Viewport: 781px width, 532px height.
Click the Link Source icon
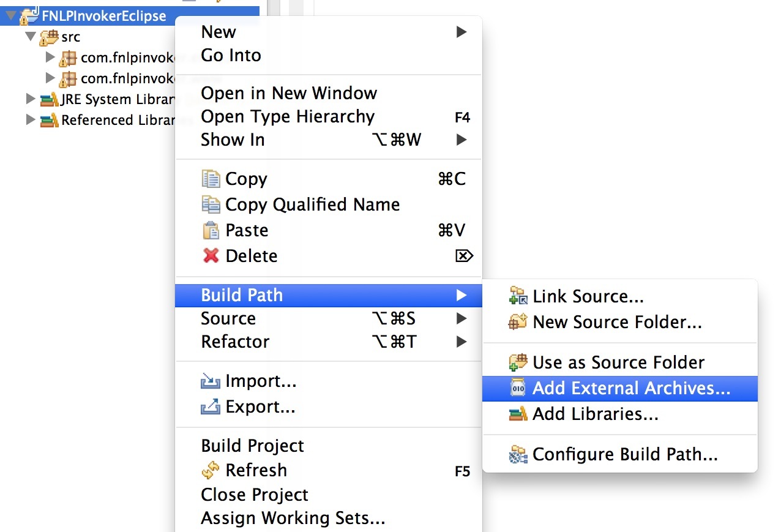point(518,296)
